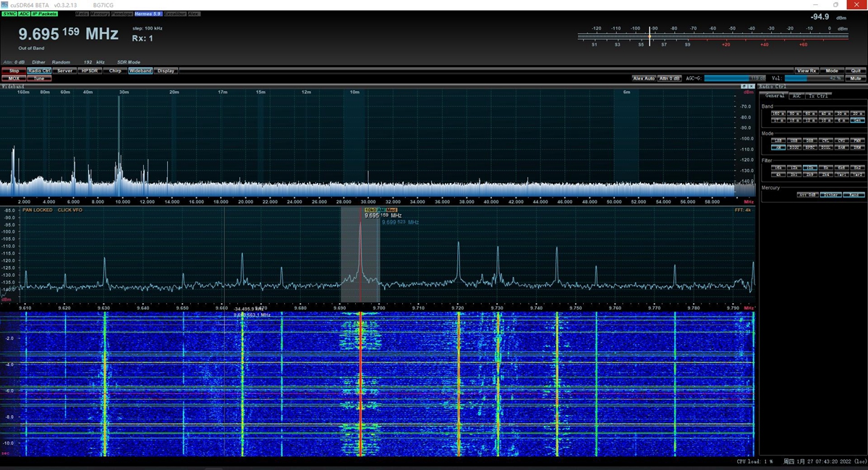
Task: Stop the radio with the Stop button
Action: (x=14, y=71)
